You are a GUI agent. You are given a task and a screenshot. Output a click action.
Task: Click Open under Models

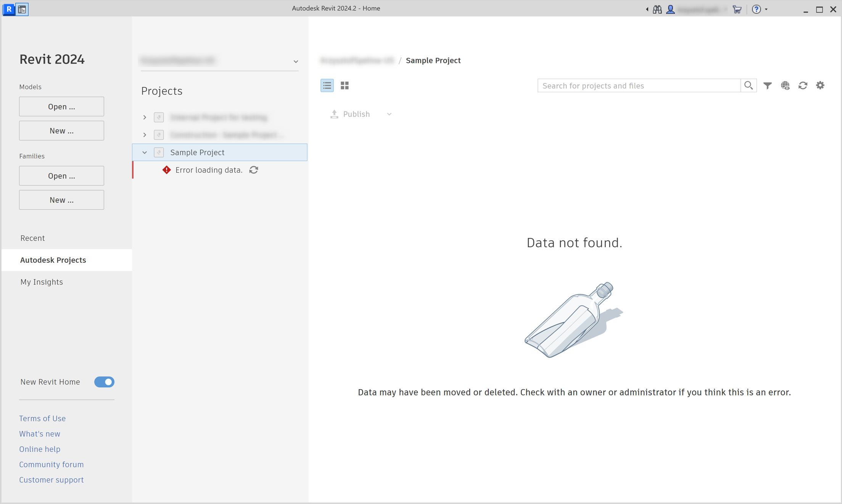[x=61, y=107]
